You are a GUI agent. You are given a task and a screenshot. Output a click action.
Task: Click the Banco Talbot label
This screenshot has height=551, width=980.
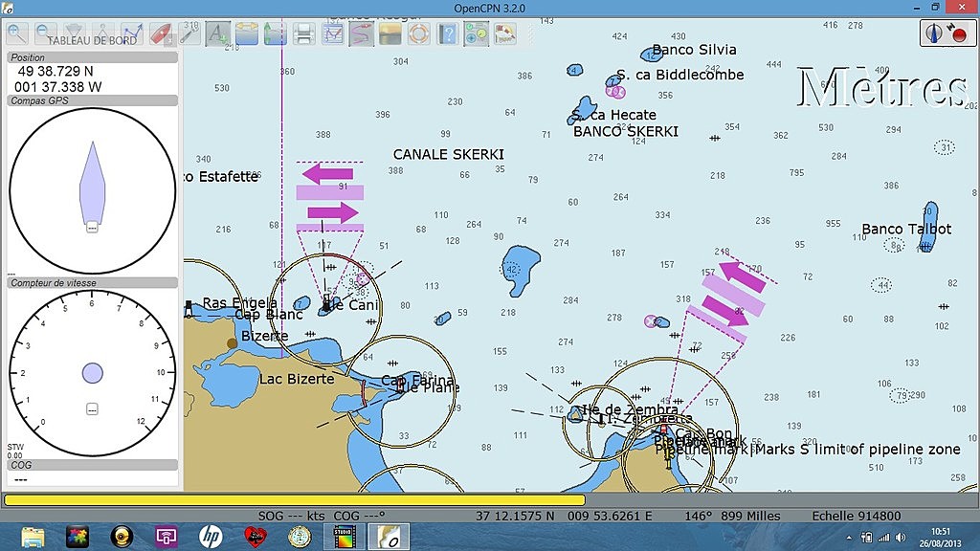click(x=906, y=229)
